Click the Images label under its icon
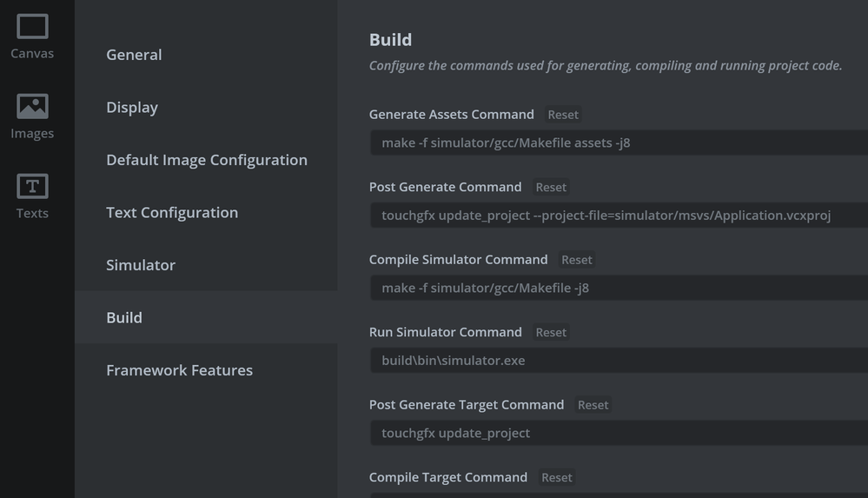 [x=32, y=134]
